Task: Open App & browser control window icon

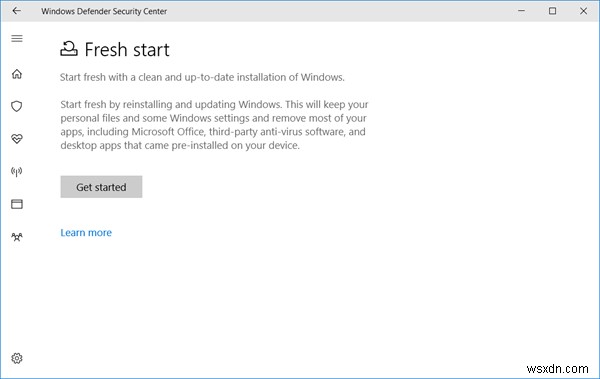Action: click(17, 204)
